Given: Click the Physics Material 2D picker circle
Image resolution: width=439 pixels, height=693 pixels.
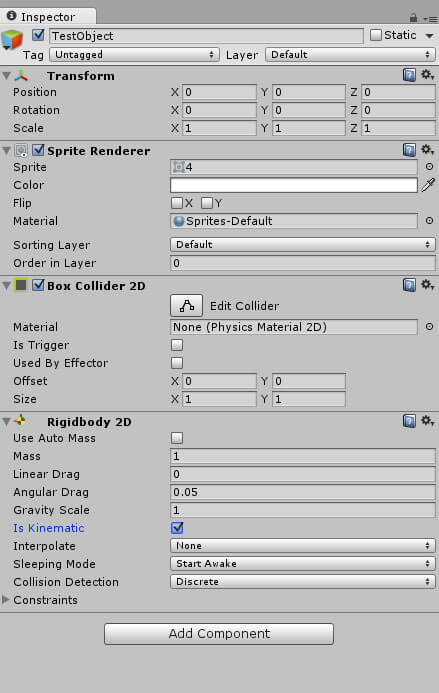Looking at the screenshot, I should pos(429,327).
